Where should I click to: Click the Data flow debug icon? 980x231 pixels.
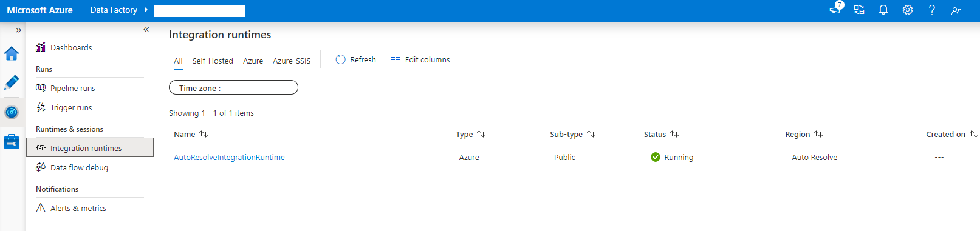[x=41, y=167]
